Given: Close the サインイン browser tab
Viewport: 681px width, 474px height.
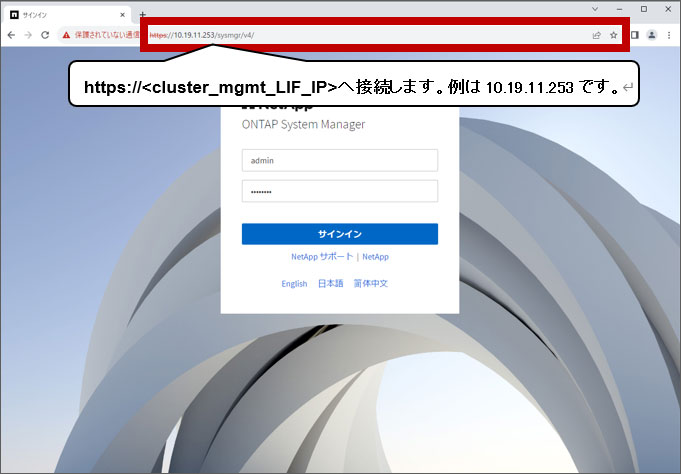Looking at the screenshot, I should click(122, 15).
